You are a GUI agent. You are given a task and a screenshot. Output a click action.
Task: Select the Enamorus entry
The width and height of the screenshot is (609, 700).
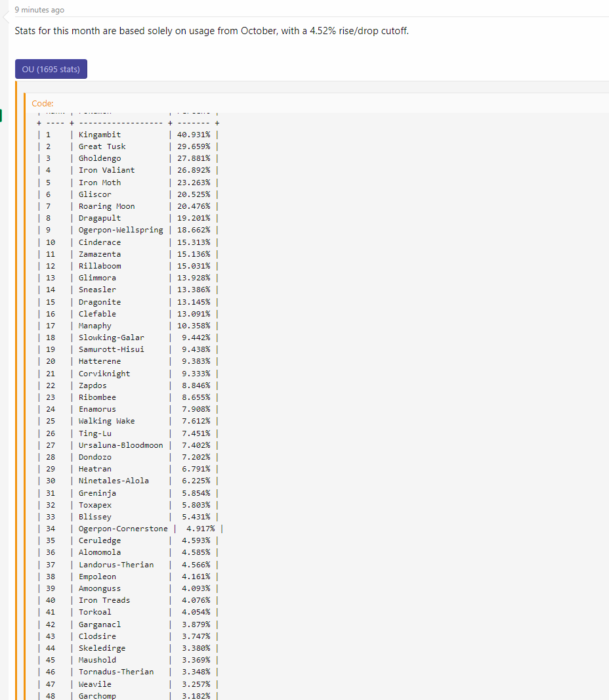coord(97,409)
